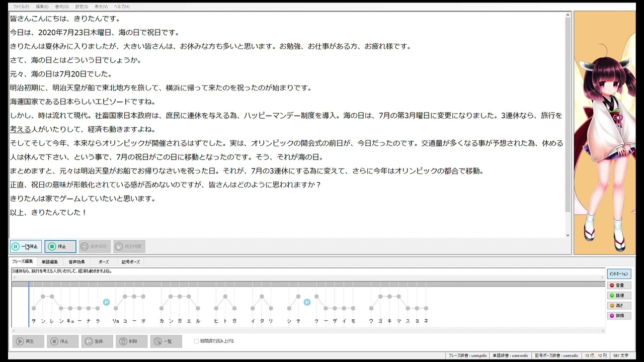Stop playback with the green 停止 button

[x=60, y=246]
